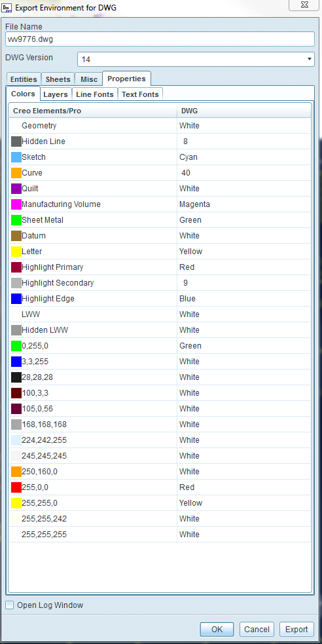The height and width of the screenshot is (644, 322).
Task: Select the Cyan DWG value for Sketch
Action: tap(188, 157)
